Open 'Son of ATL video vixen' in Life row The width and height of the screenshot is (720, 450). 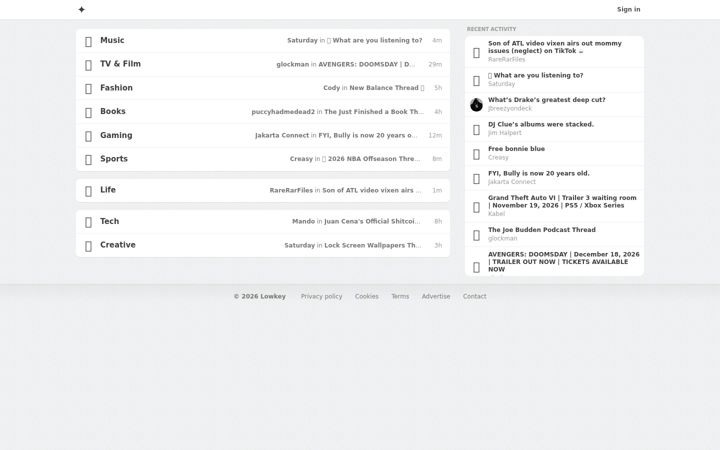[371, 190]
